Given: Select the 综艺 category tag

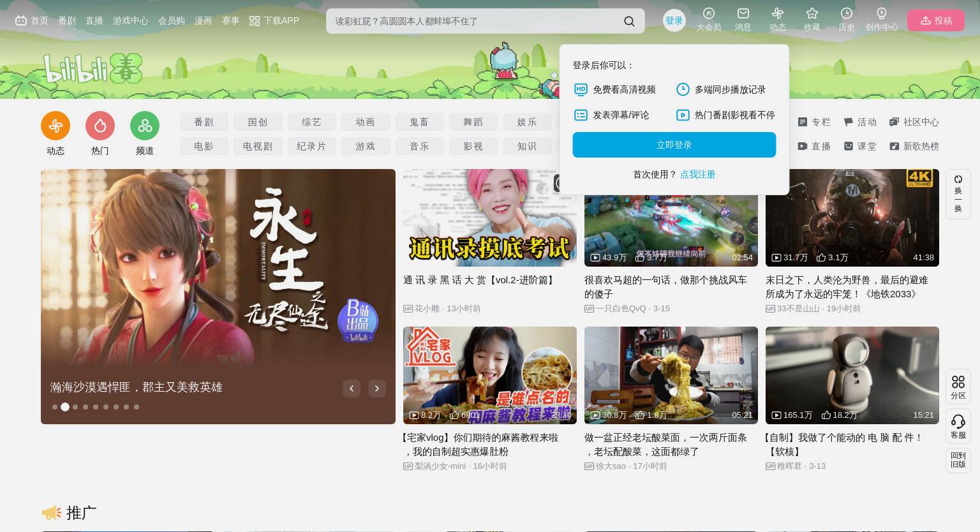Looking at the screenshot, I should 311,122.
